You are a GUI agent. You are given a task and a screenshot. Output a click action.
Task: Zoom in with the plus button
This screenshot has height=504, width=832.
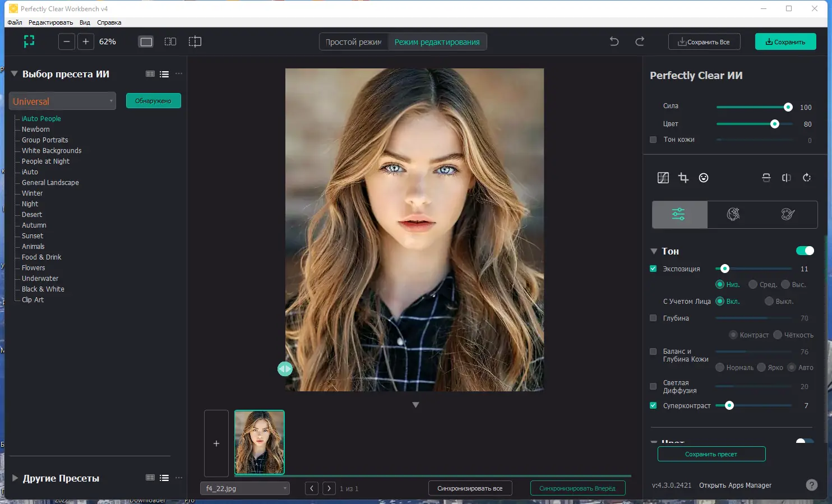click(86, 41)
